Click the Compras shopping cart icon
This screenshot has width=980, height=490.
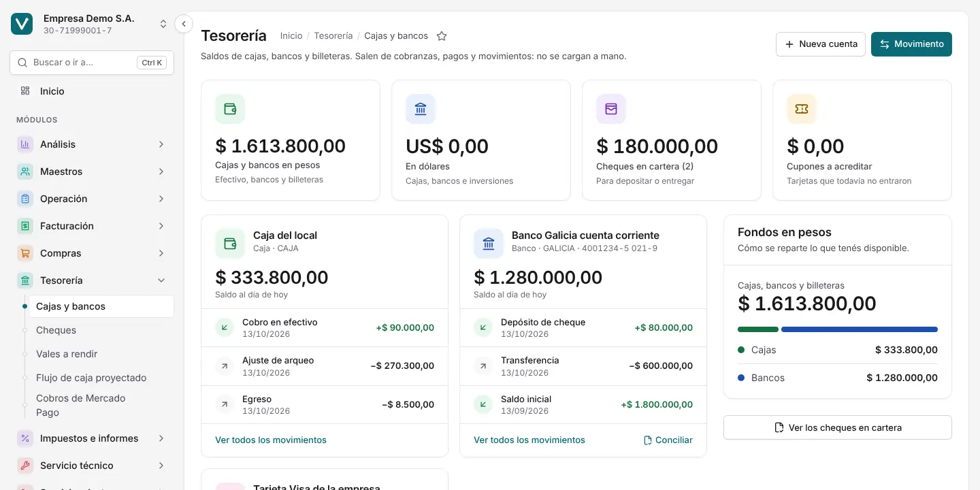pos(25,253)
